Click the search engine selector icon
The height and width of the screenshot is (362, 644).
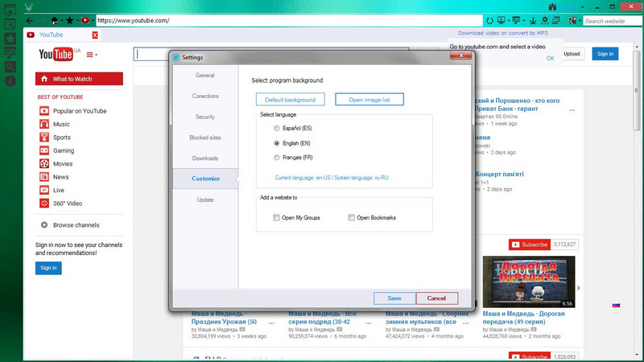(x=572, y=21)
